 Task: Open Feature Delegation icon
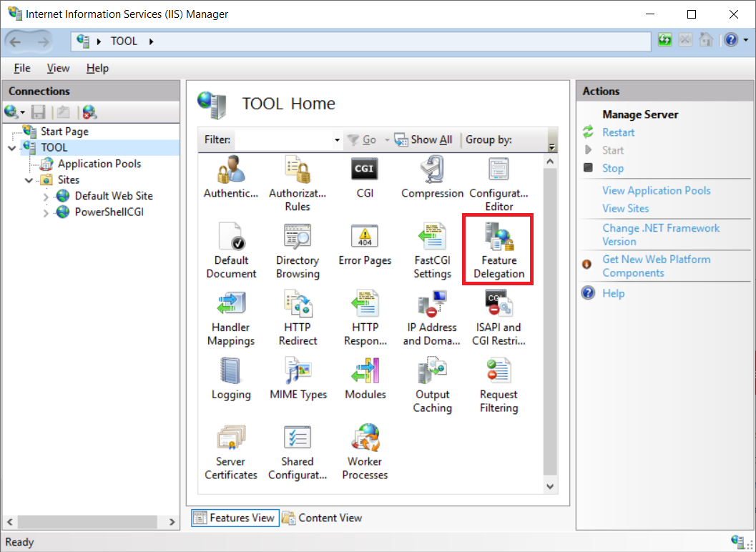pos(499,250)
